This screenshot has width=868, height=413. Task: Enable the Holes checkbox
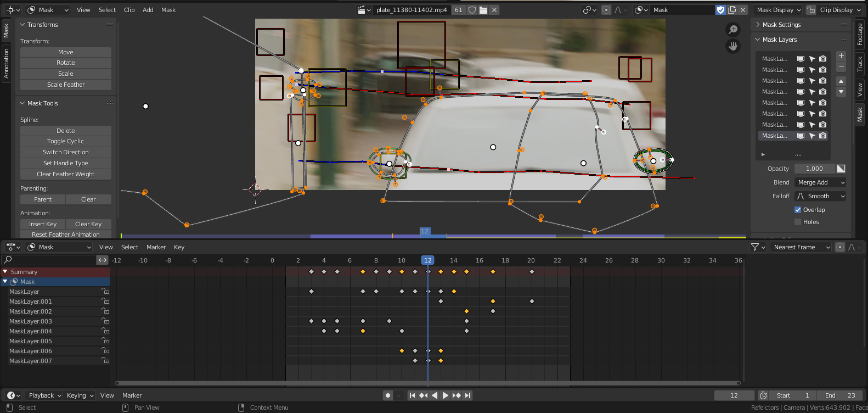(x=798, y=222)
